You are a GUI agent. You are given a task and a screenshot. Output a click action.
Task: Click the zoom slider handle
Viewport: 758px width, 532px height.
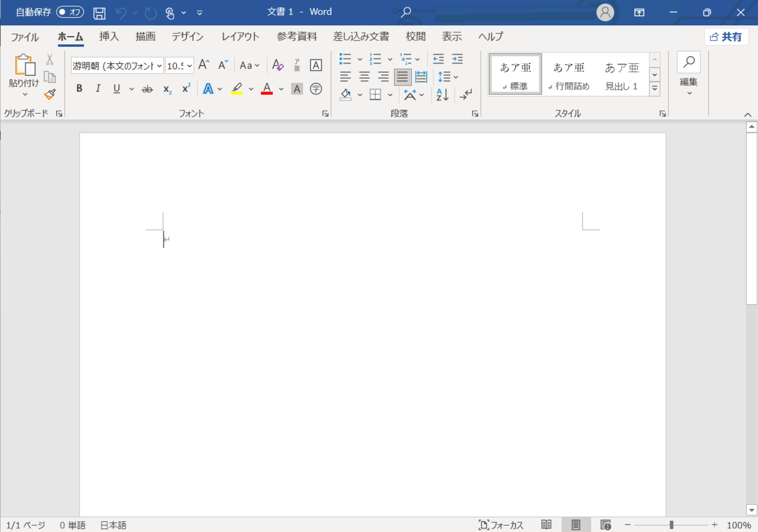671,525
